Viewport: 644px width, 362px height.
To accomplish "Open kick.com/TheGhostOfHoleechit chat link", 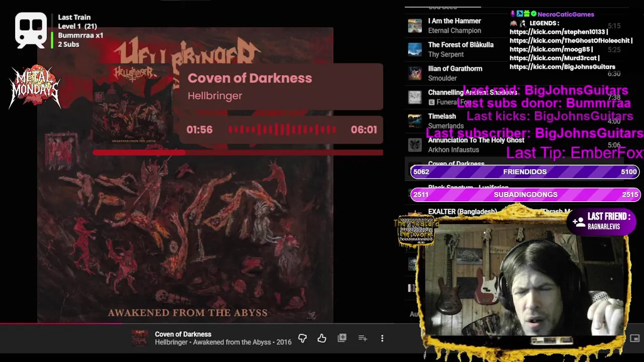I will pyautogui.click(x=569, y=40).
